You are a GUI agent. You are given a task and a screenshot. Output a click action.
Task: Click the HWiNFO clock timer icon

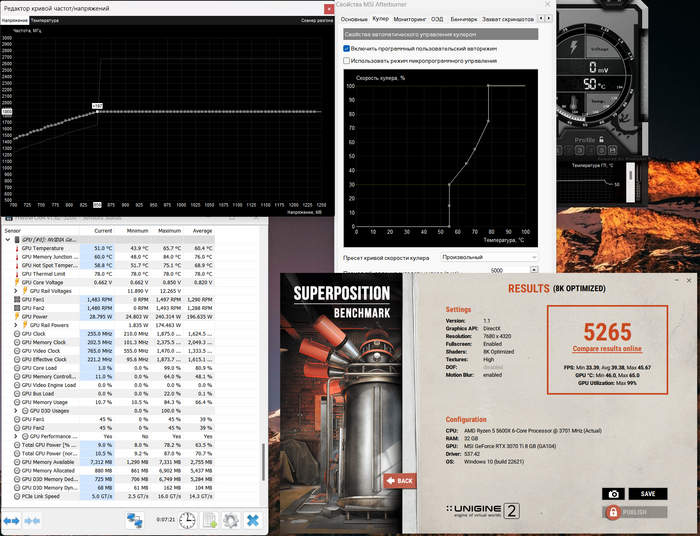[184, 521]
